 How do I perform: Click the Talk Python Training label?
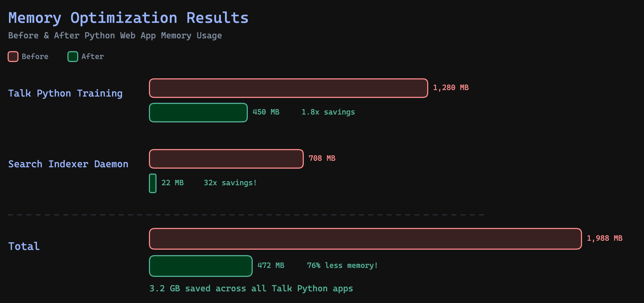tap(65, 93)
